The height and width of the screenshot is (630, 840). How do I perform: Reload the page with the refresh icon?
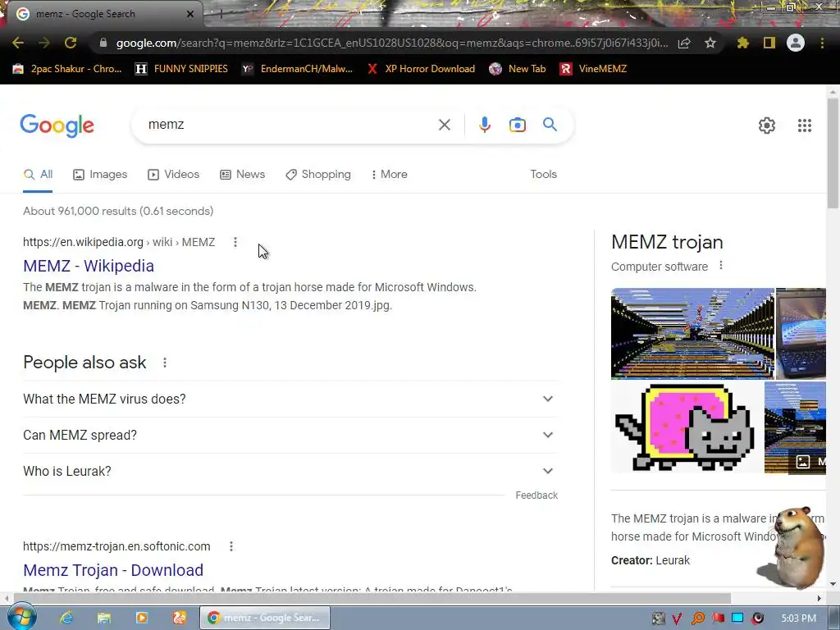(71, 43)
